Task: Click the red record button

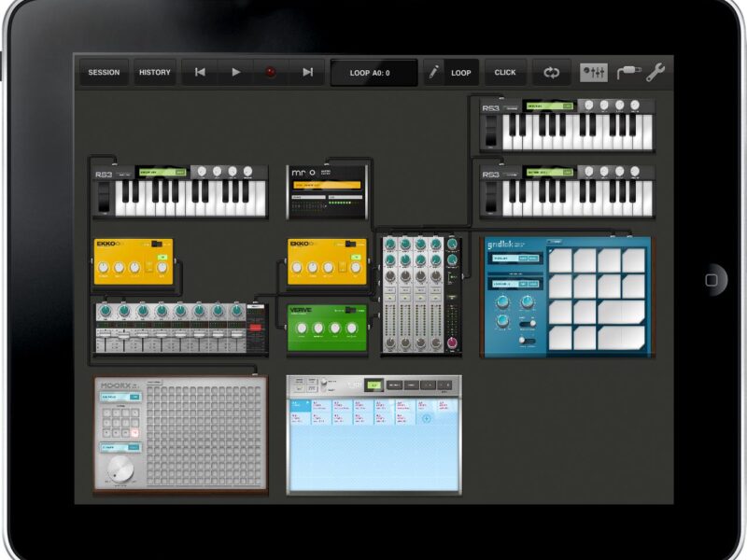Action: pos(271,73)
